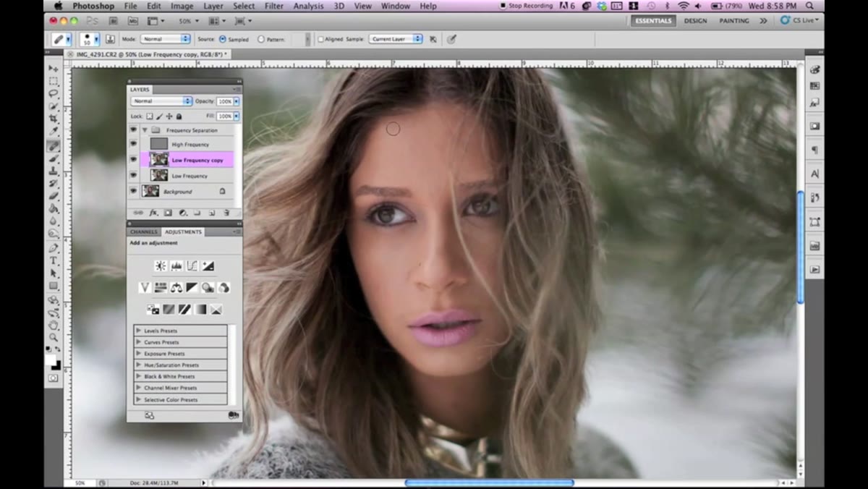Screen dimensions: 868x489
Task: Enable the Aligned checkbox
Action: [320, 39]
